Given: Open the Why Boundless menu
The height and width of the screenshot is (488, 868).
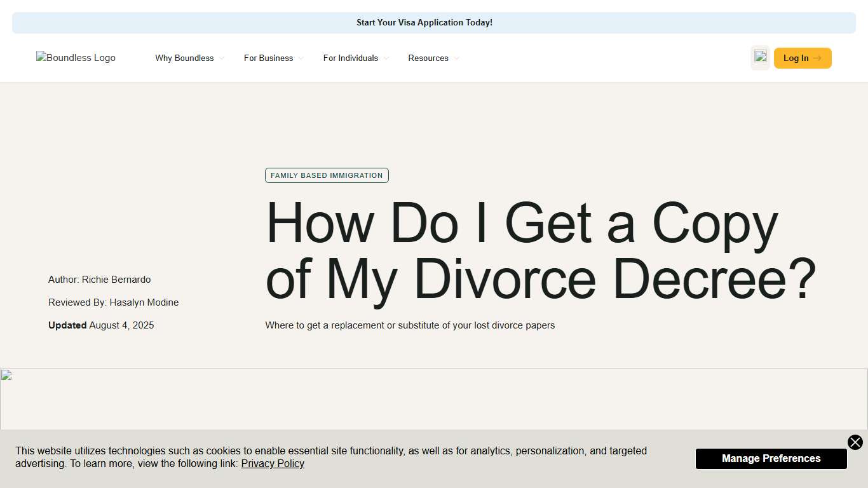Looking at the screenshot, I should coord(184,58).
